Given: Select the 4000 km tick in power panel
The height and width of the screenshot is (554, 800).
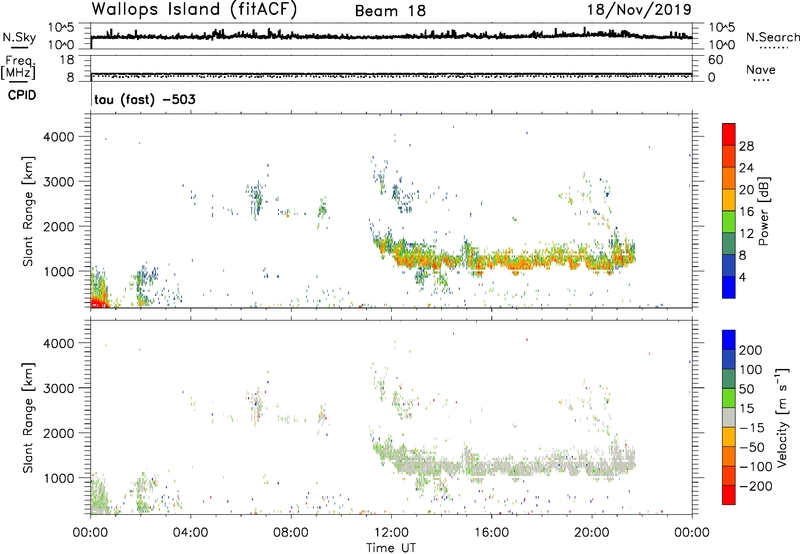Looking at the screenshot, I should point(59,137).
